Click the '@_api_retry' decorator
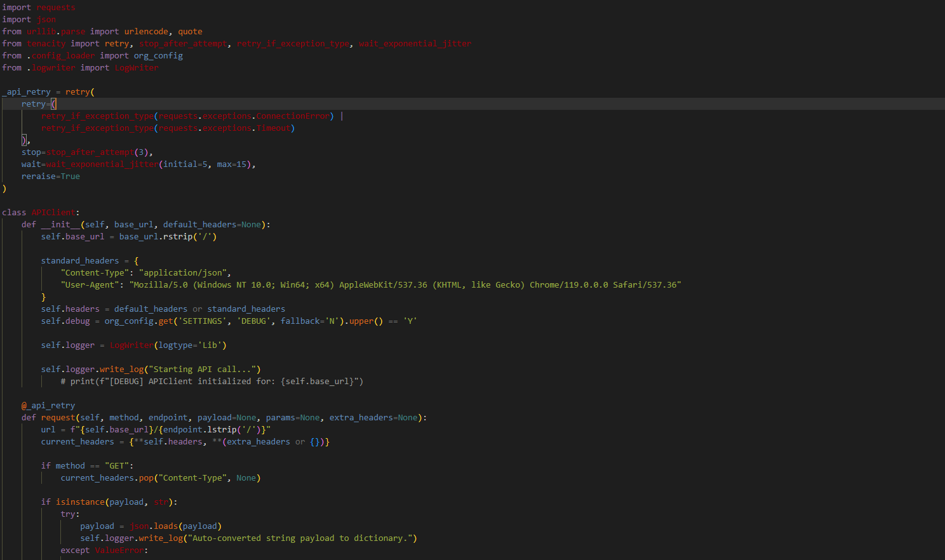The height and width of the screenshot is (560, 945). coord(48,406)
